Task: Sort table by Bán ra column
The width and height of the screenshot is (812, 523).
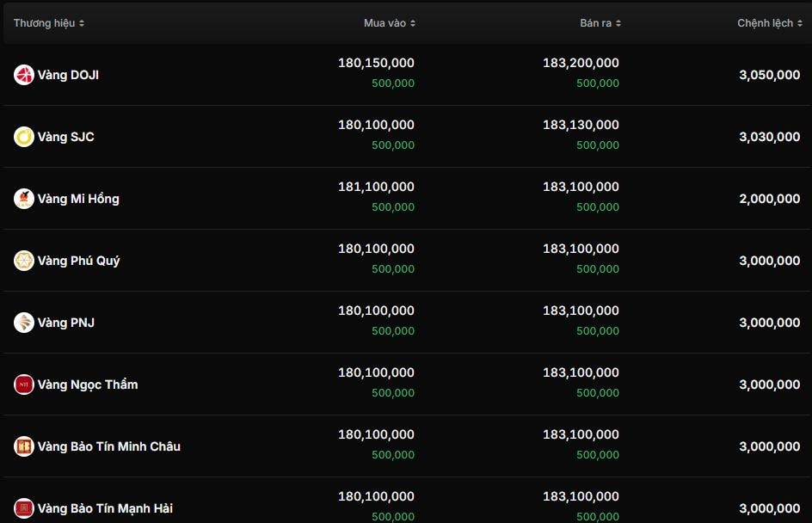Action: pyautogui.click(x=600, y=23)
